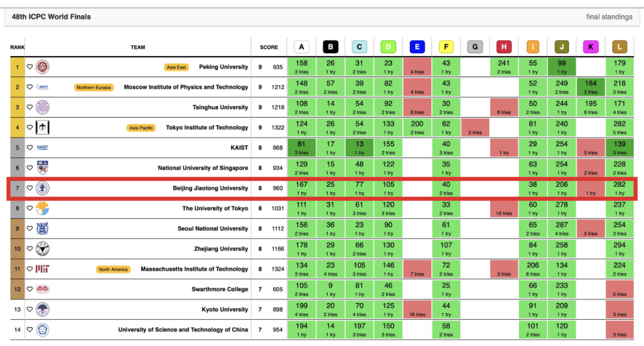Click the MIT team logo
Viewport: 644px width, 346px height.
pyautogui.click(x=42, y=269)
